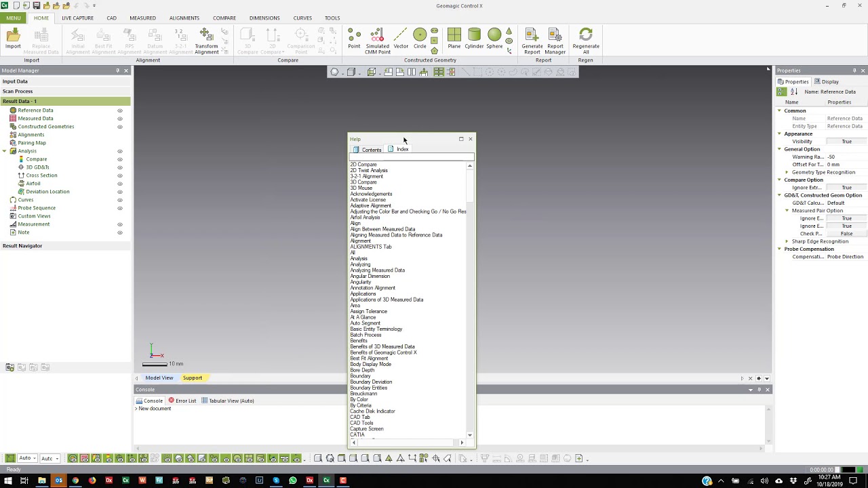Open the Tabular View (Auto) tab

click(228, 401)
